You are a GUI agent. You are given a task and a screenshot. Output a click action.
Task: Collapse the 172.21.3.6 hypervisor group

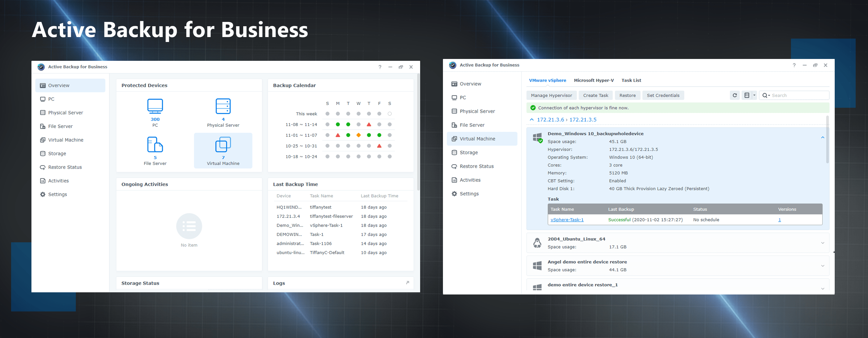(531, 119)
